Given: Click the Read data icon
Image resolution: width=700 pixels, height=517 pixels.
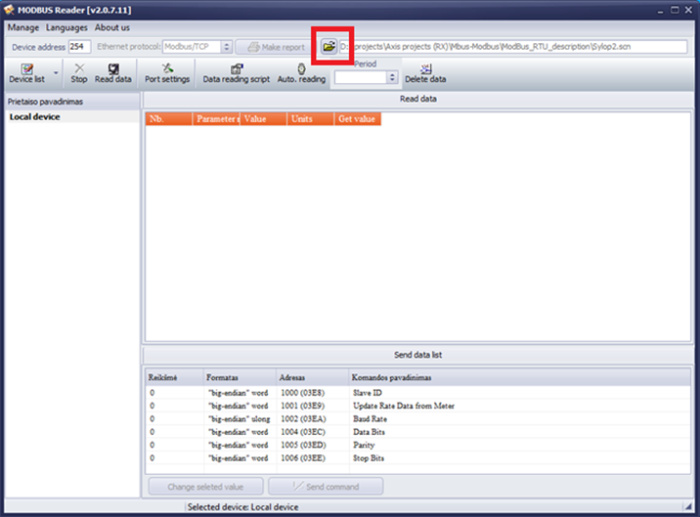Looking at the screenshot, I should click(113, 73).
